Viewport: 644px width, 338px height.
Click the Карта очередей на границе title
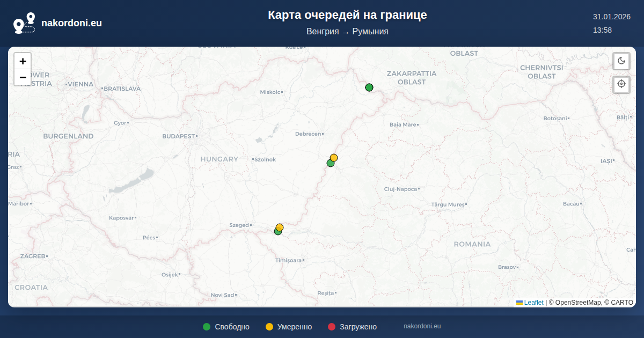tap(347, 15)
